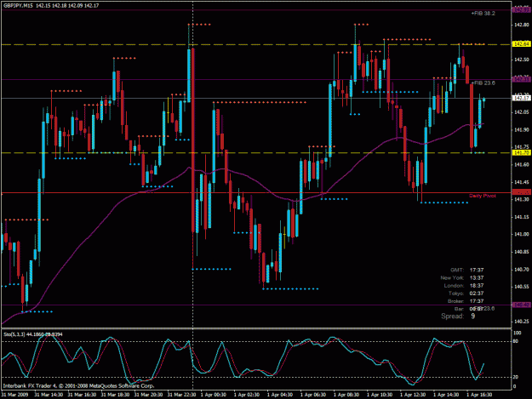Click the 1 Apr 16:30 time label
Viewport: 532px width, 399px height.
pyautogui.click(x=479, y=395)
